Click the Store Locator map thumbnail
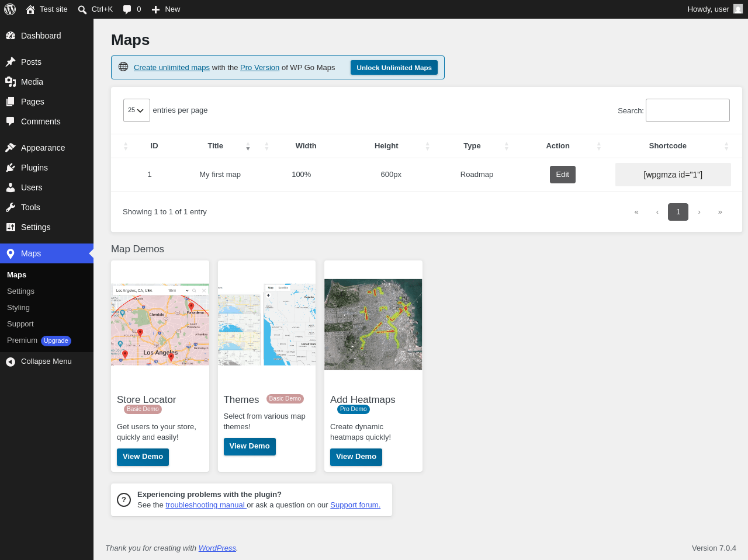The width and height of the screenshot is (748, 560). [160, 325]
